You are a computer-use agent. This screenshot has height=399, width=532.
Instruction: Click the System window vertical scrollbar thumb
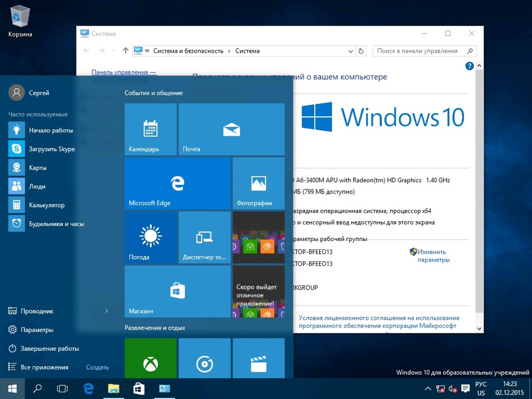(479, 190)
